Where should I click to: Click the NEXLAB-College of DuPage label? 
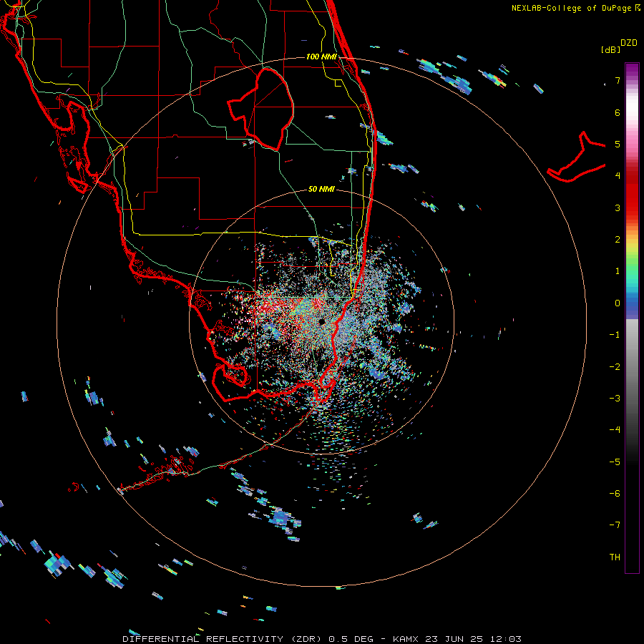(x=576, y=8)
